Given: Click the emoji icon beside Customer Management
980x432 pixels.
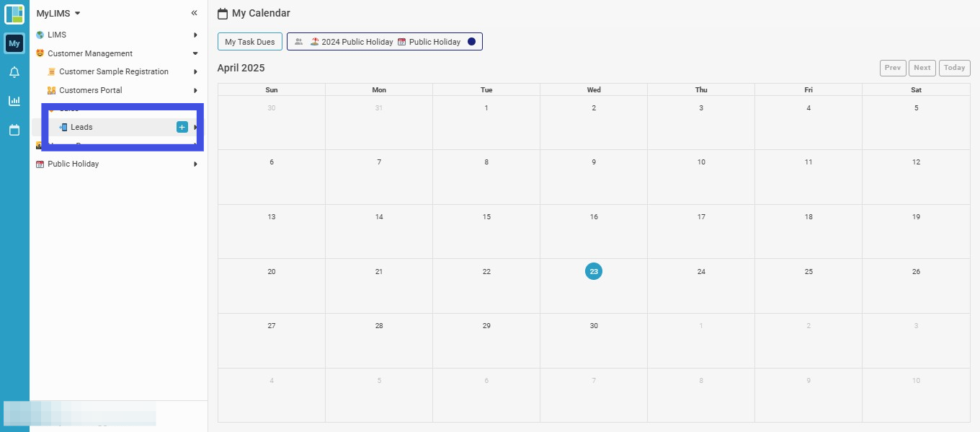Looking at the screenshot, I should [x=40, y=53].
